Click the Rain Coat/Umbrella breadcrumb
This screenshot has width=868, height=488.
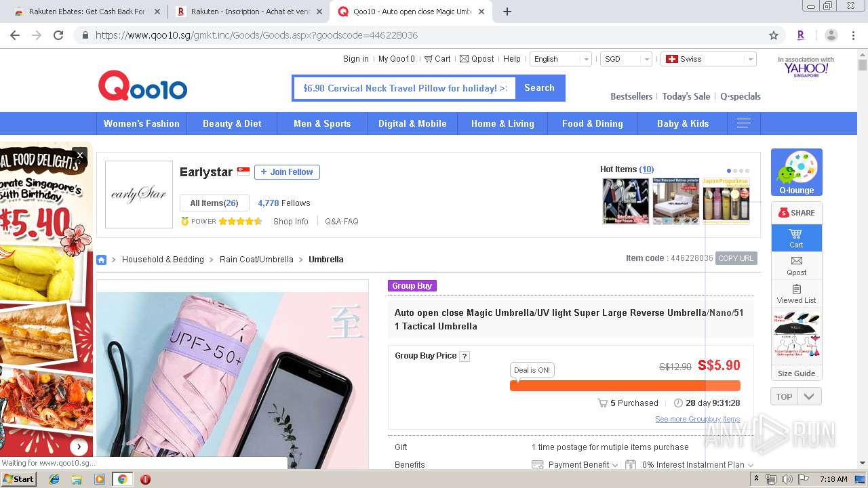(x=256, y=260)
